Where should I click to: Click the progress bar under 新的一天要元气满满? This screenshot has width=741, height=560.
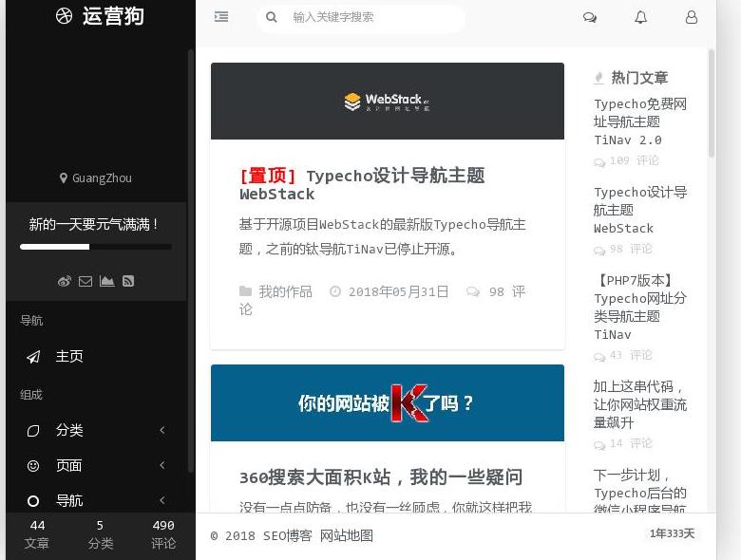click(x=95, y=247)
